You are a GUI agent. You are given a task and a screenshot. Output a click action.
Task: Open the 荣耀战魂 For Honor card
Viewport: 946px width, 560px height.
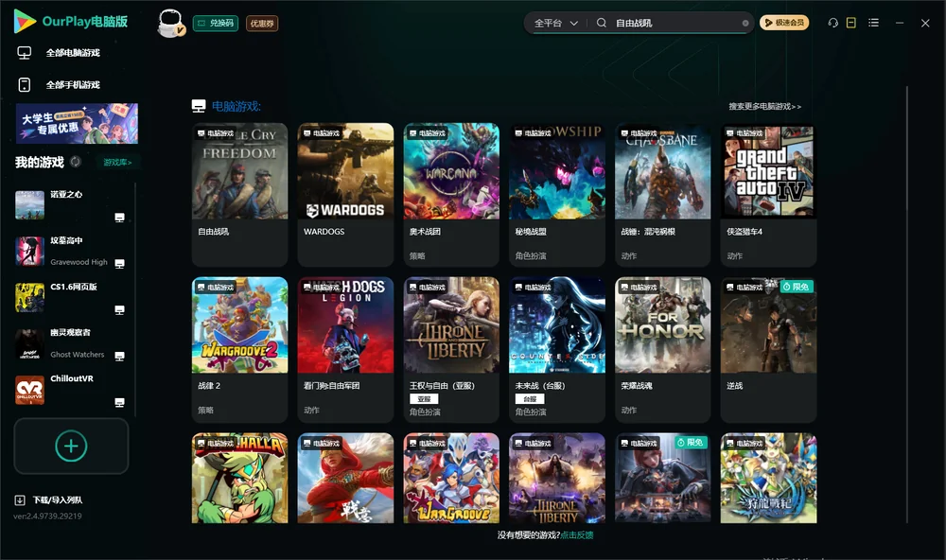662,349
